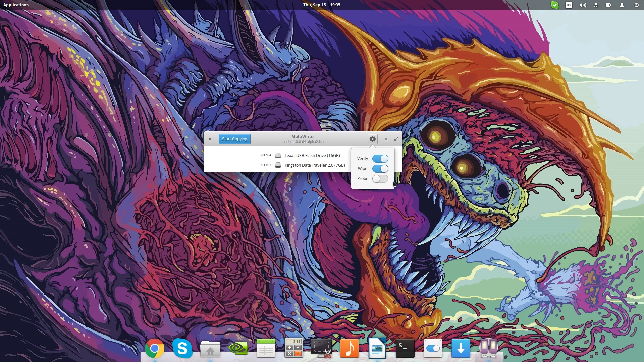Close MultiWriter with left X button
This screenshot has height=362, width=644.
click(210, 139)
